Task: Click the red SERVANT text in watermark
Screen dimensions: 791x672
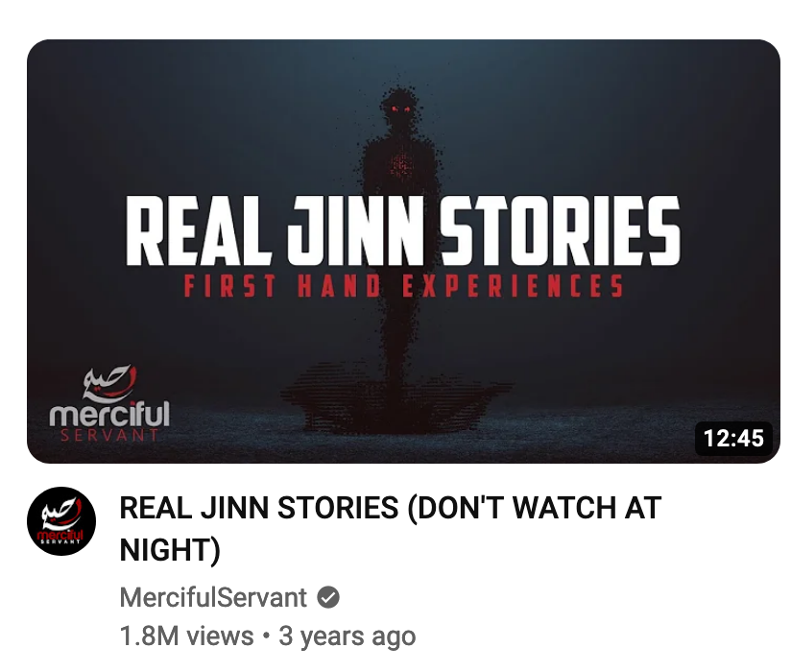Action: click(109, 435)
